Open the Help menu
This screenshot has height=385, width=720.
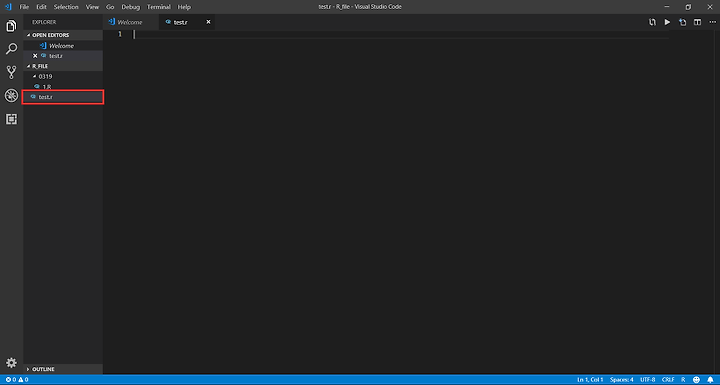184,7
